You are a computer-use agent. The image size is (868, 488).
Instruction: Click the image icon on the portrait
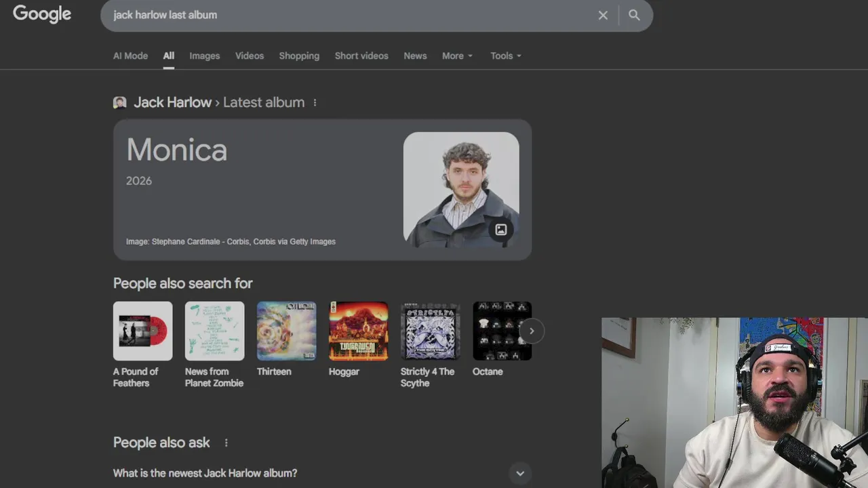click(500, 230)
